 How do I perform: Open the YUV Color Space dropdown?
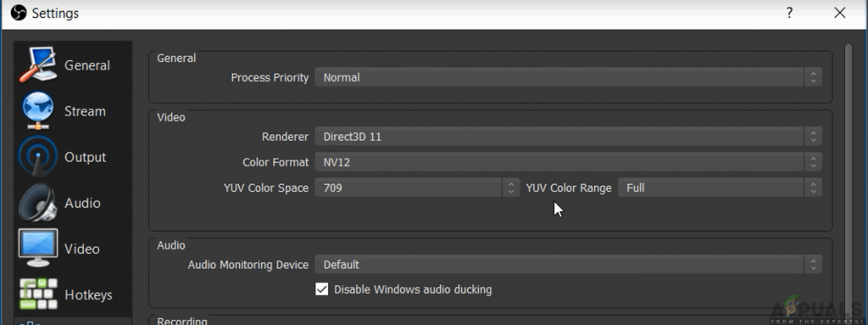click(x=417, y=188)
